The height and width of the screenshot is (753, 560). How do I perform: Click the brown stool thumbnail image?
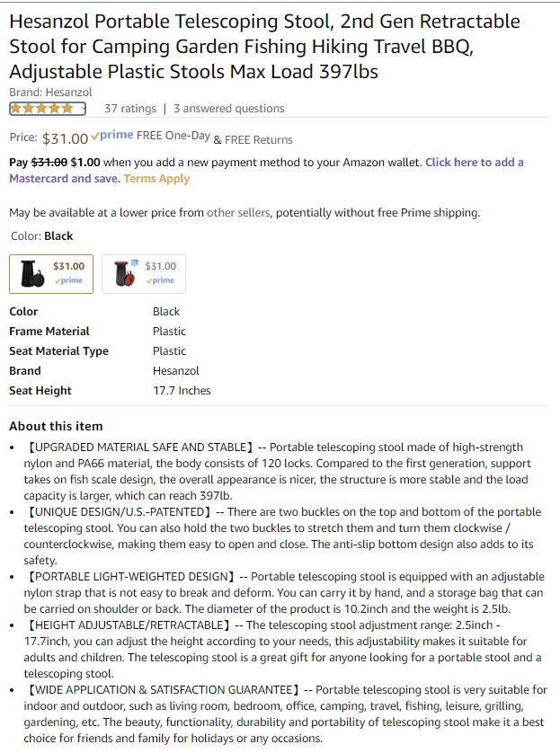124,273
